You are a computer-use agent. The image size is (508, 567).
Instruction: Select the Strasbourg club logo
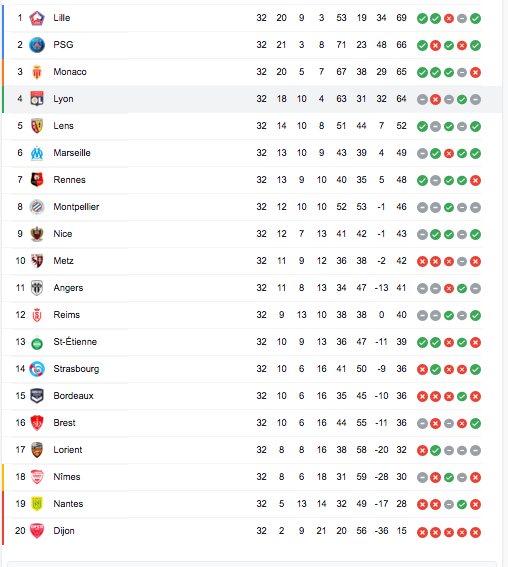[37, 369]
